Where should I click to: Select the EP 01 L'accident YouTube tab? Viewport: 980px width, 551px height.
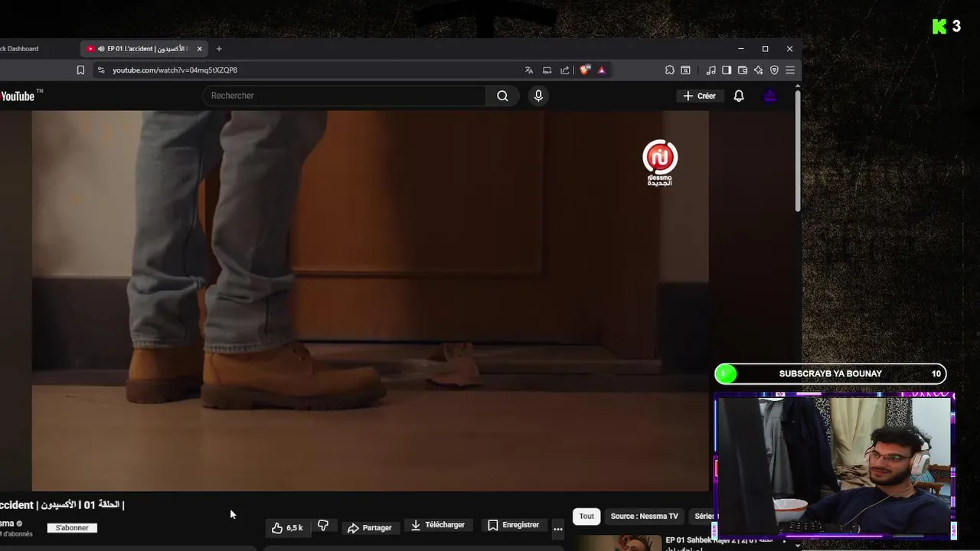click(144, 48)
